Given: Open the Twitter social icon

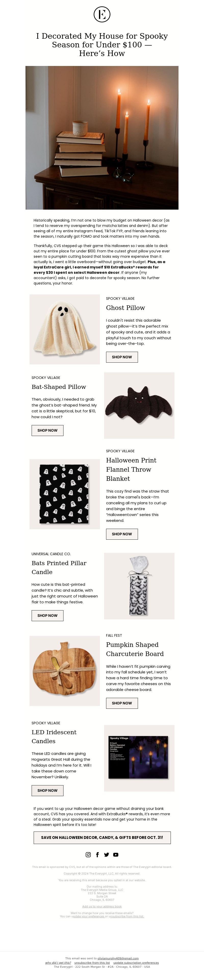Looking at the screenshot, I should click(107, 854).
